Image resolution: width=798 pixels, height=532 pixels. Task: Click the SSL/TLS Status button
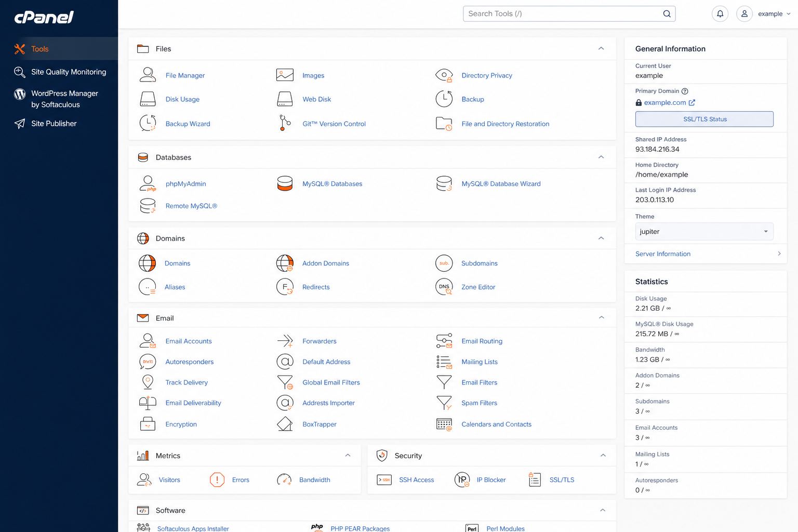tap(704, 119)
